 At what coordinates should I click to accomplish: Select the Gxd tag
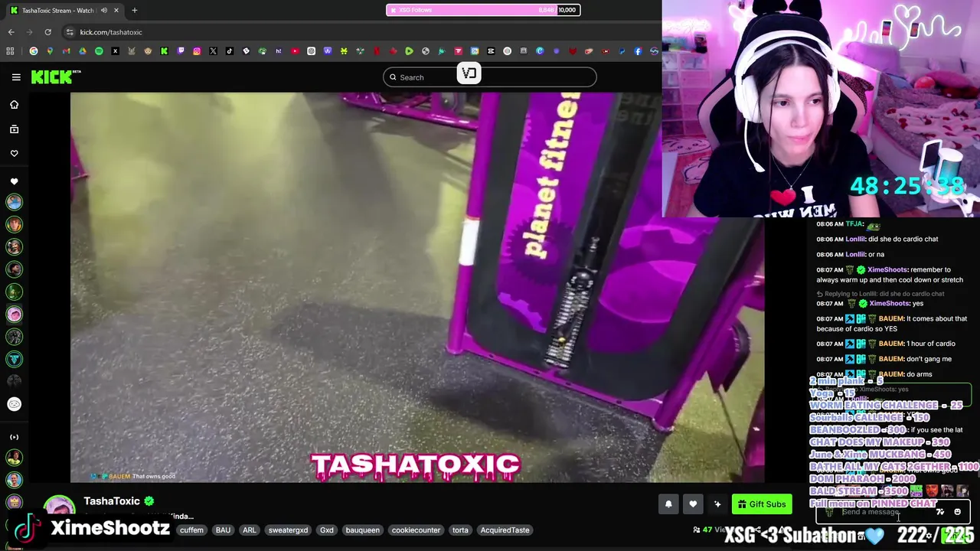pyautogui.click(x=327, y=530)
